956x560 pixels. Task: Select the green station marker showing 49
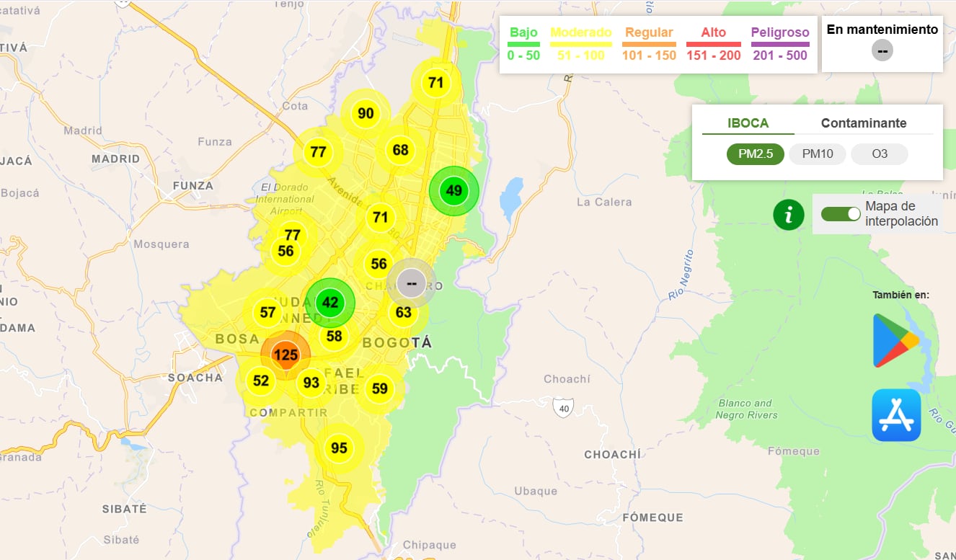pyautogui.click(x=453, y=190)
